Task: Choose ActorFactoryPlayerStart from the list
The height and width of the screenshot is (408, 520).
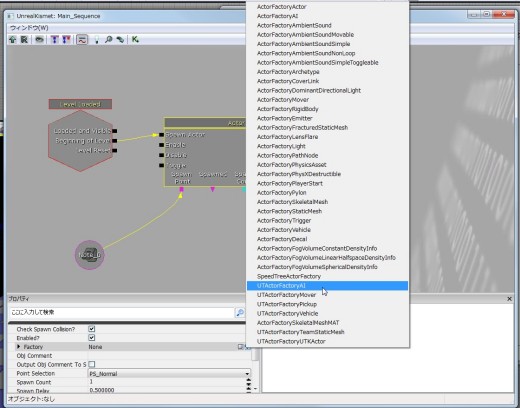Action: (327, 184)
